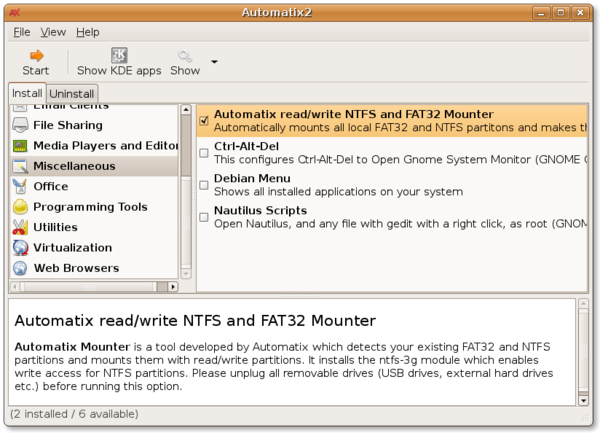Select Media Players and Editors category label
This screenshot has height=433, width=600.
click(106, 146)
